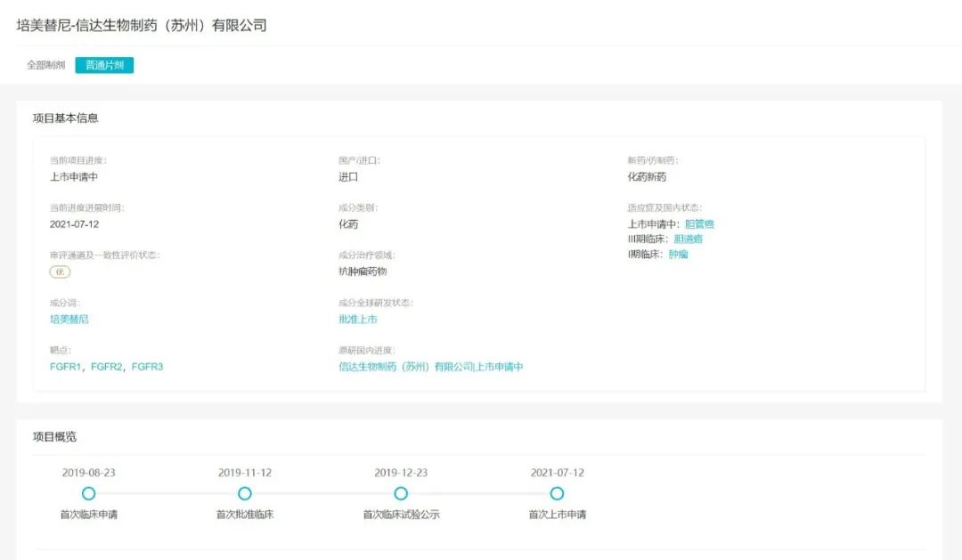This screenshot has height=560, width=962.
Task: Open the 肿瘤 indication link
Action: point(678,254)
